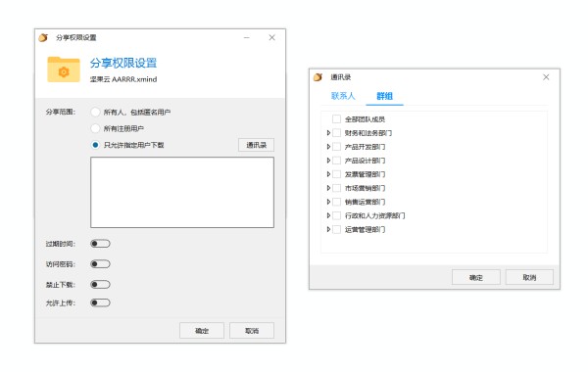Screen dimensions: 588x372
Task: Select 所有人，包括匿名用户 radio option
Action: click(x=95, y=112)
